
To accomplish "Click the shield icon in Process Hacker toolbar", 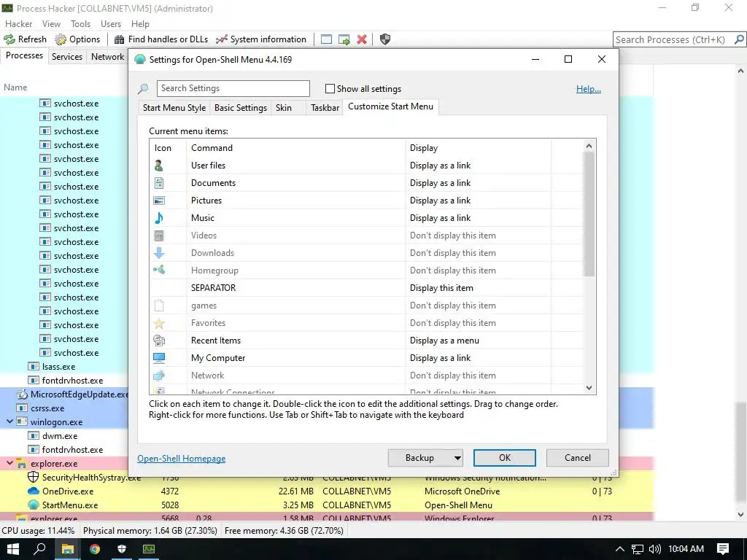I will click(x=385, y=39).
